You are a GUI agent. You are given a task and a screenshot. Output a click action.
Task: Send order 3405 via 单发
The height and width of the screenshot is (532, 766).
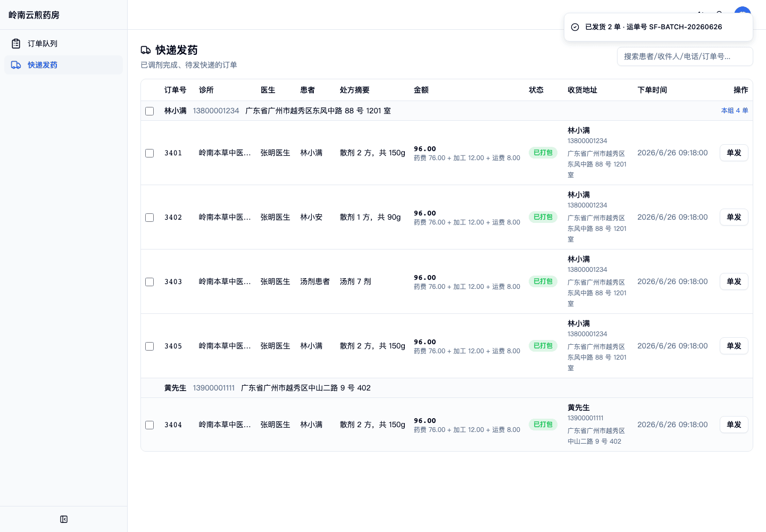click(734, 346)
